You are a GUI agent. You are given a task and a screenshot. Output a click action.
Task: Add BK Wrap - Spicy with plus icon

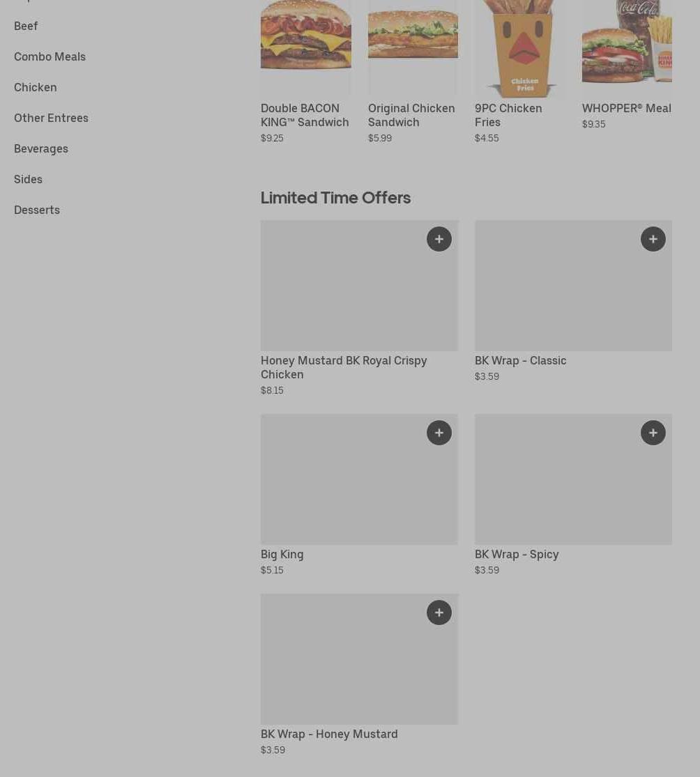(653, 433)
